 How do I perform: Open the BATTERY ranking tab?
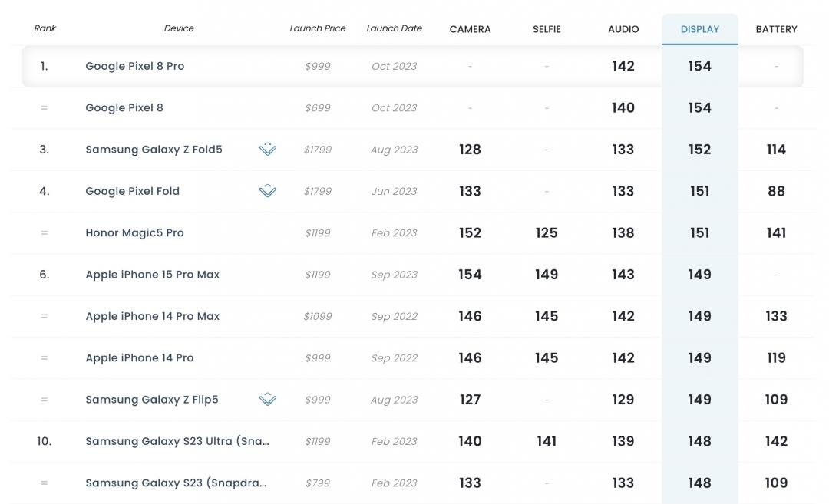[776, 29]
